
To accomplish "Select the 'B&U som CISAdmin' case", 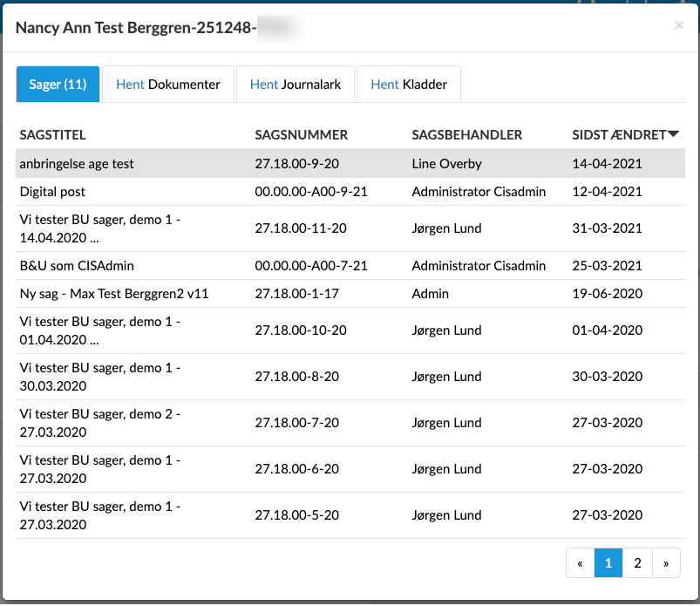I will tap(77, 266).
